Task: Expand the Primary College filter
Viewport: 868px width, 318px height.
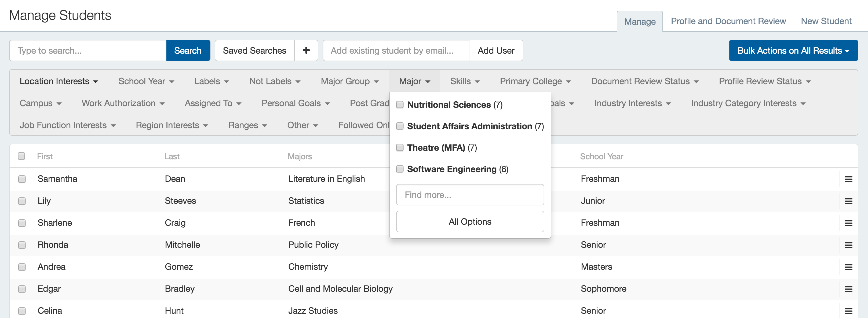Action: click(x=535, y=81)
